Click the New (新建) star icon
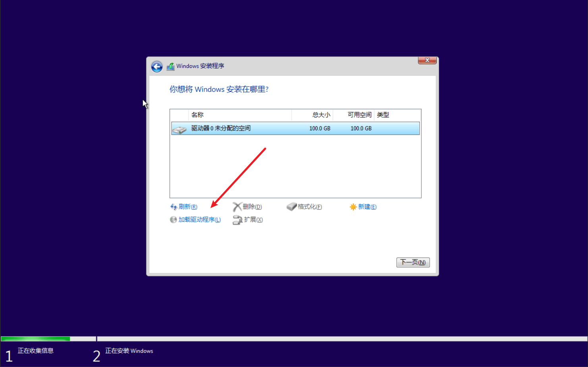 353,207
